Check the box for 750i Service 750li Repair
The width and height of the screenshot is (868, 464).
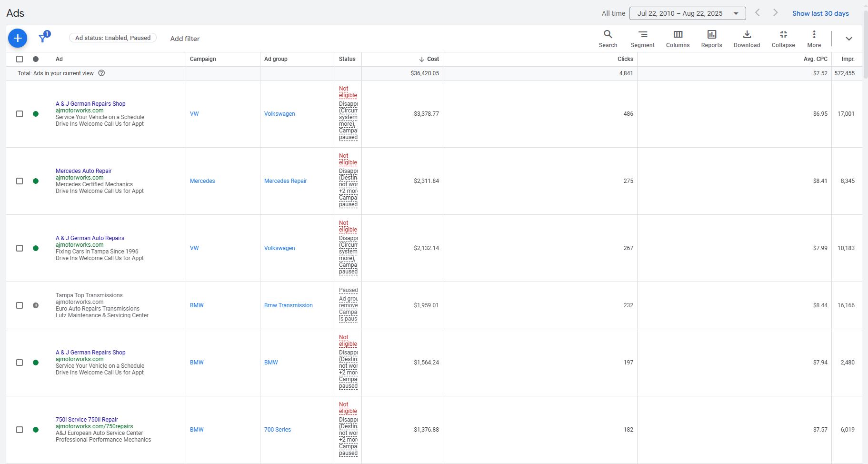click(20, 430)
